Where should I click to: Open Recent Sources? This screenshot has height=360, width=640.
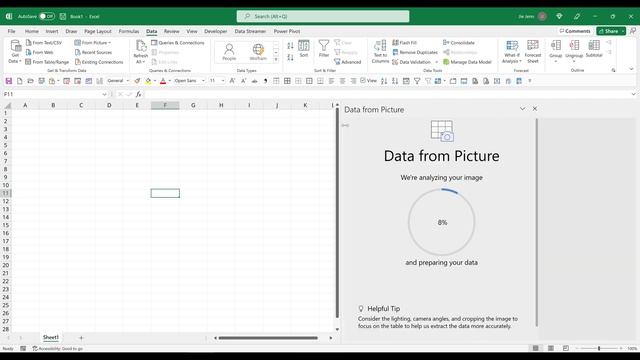[93, 52]
